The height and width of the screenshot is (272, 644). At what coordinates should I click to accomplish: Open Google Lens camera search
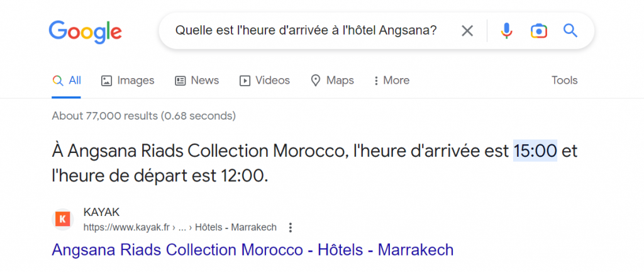(x=538, y=31)
